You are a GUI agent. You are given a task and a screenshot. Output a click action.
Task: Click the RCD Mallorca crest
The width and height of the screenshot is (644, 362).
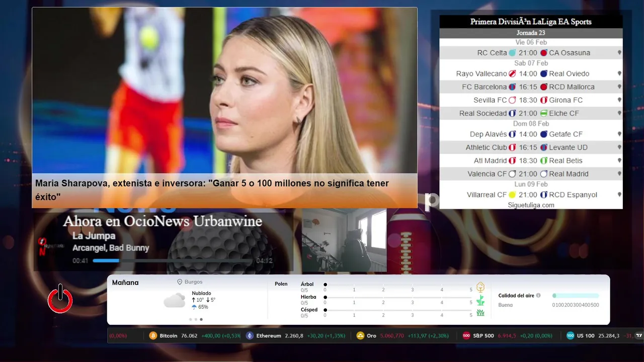[x=543, y=87]
